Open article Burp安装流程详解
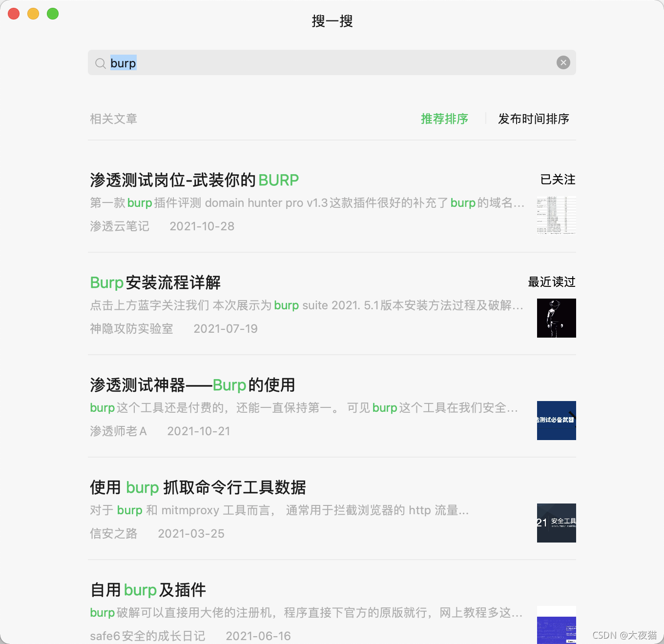The image size is (664, 644). point(155,282)
